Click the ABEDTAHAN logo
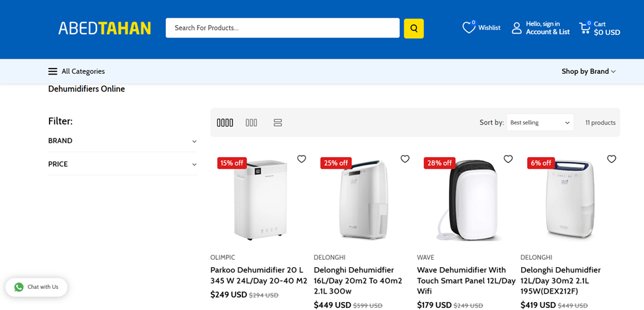Viewport: 644px width, 310px height. click(x=104, y=28)
